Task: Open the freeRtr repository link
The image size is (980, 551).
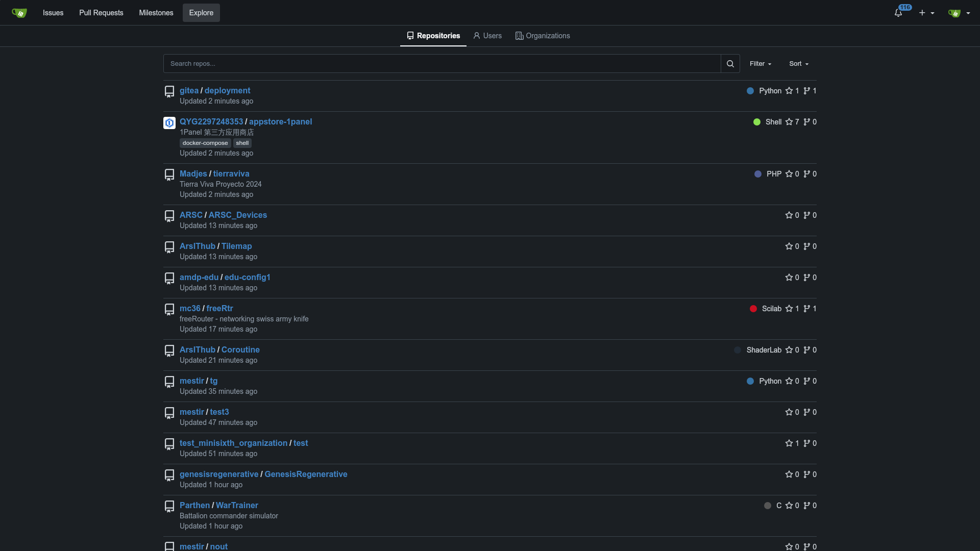Action: point(219,308)
